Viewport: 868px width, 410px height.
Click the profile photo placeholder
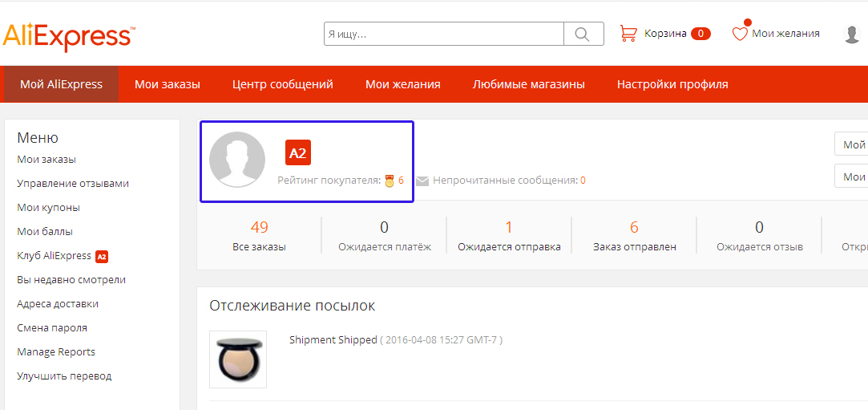pos(237,160)
